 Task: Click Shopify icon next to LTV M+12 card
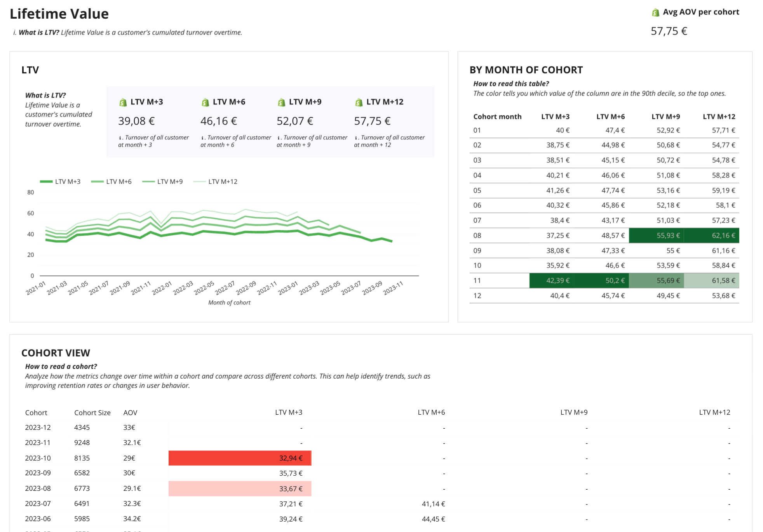(x=359, y=102)
